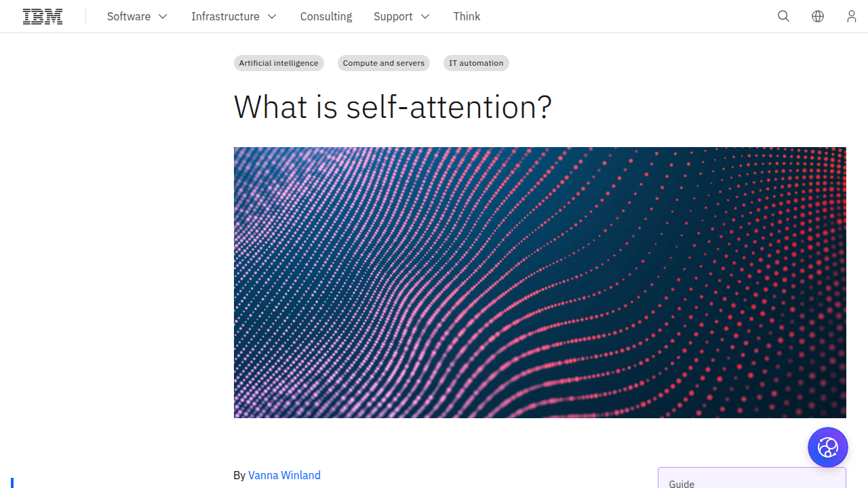The width and height of the screenshot is (868, 488).
Task: Click the IBM logo
Action: pos(43,16)
